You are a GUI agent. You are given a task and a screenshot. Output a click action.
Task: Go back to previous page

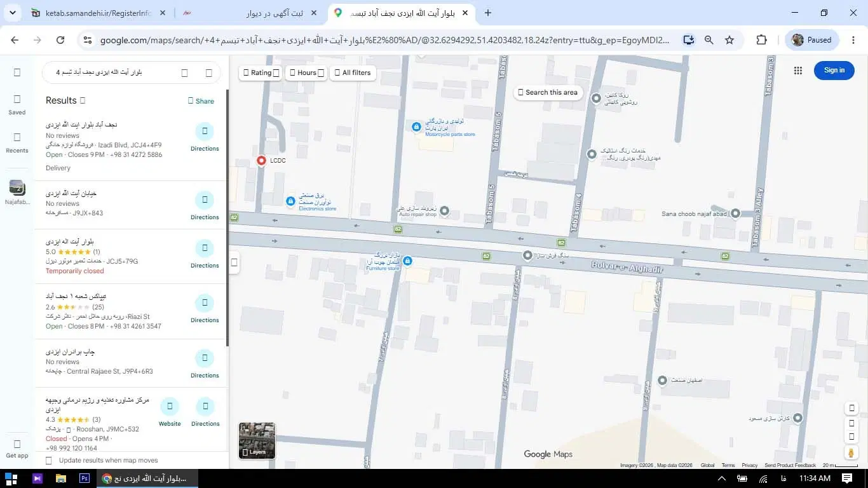[x=15, y=40]
